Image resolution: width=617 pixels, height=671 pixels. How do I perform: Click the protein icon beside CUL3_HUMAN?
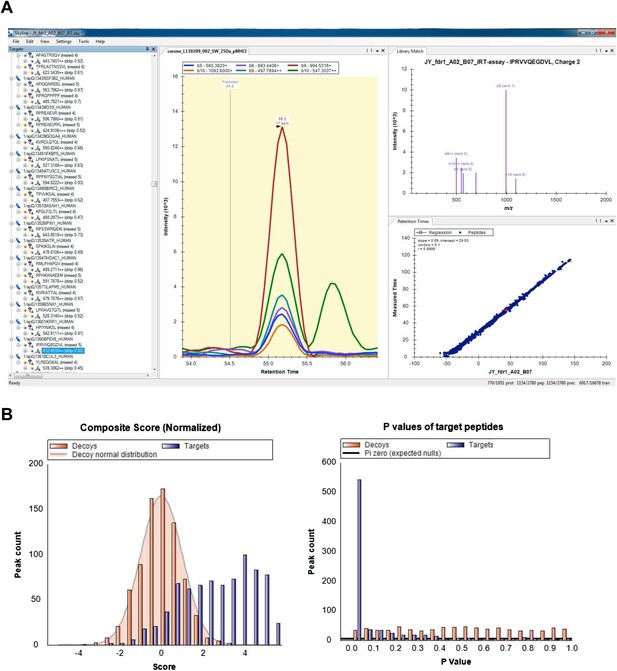[18, 356]
